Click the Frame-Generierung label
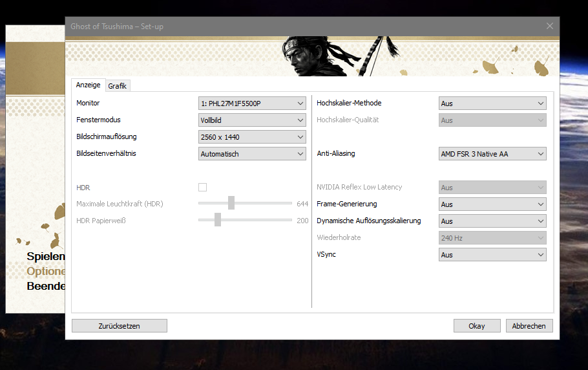 (x=347, y=204)
